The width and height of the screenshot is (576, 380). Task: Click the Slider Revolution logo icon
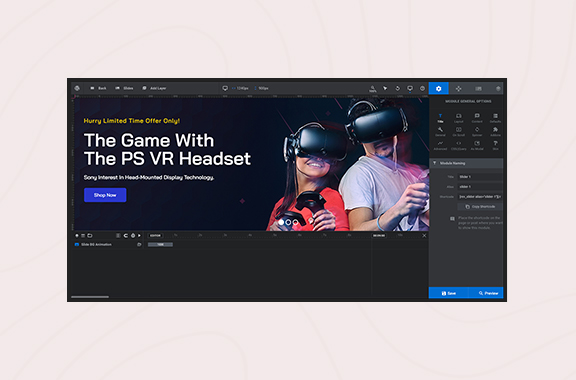(x=77, y=88)
